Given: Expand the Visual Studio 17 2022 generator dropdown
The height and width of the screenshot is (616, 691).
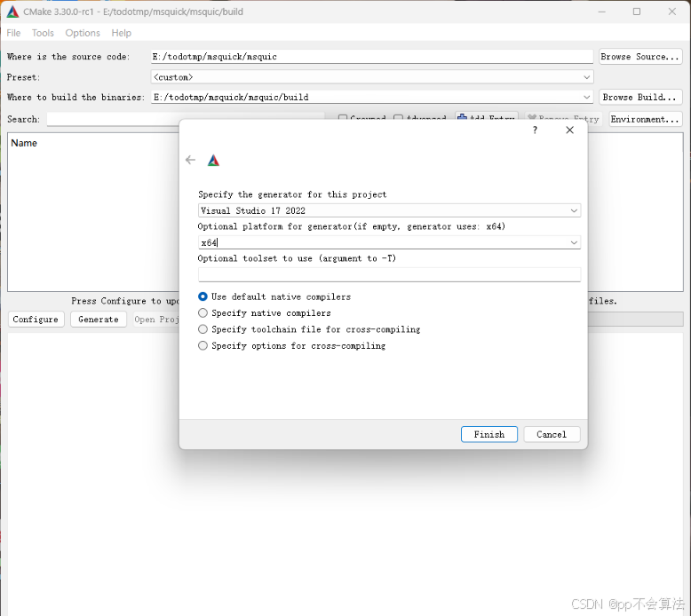Looking at the screenshot, I should (574, 210).
